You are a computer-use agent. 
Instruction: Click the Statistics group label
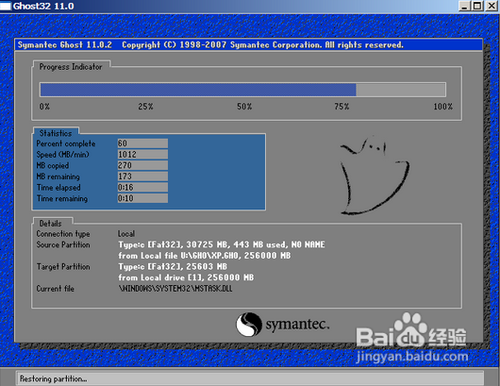[x=55, y=133]
